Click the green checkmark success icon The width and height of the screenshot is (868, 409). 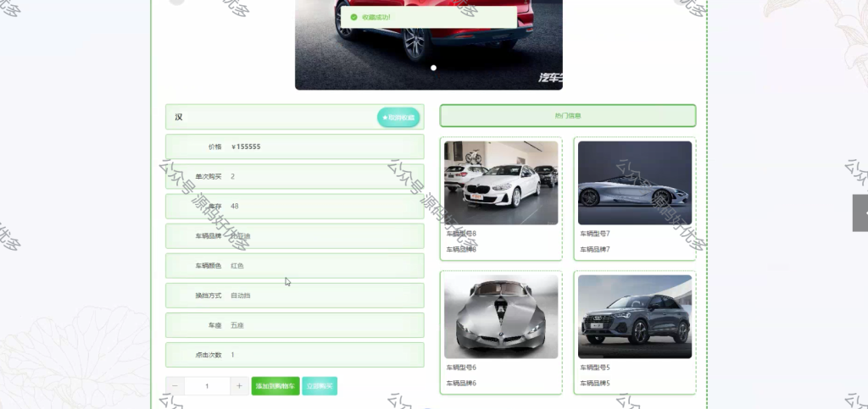353,17
